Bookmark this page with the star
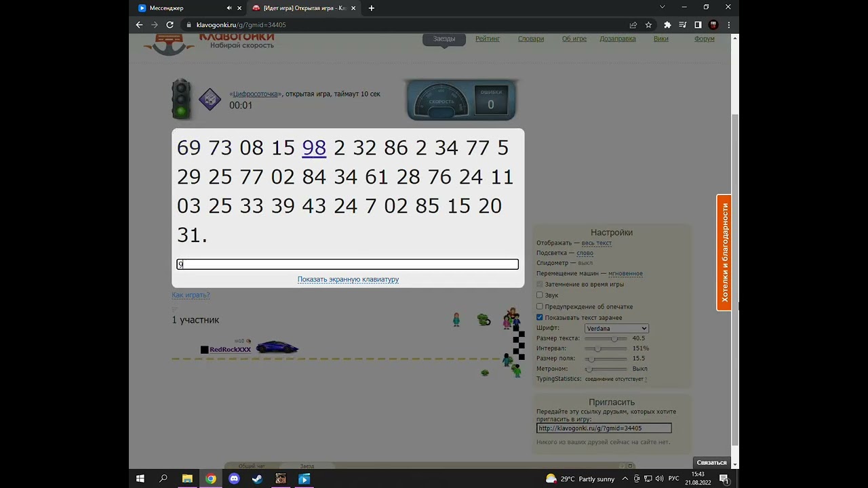The height and width of the screenshot is (488, 868). [648, 24]
